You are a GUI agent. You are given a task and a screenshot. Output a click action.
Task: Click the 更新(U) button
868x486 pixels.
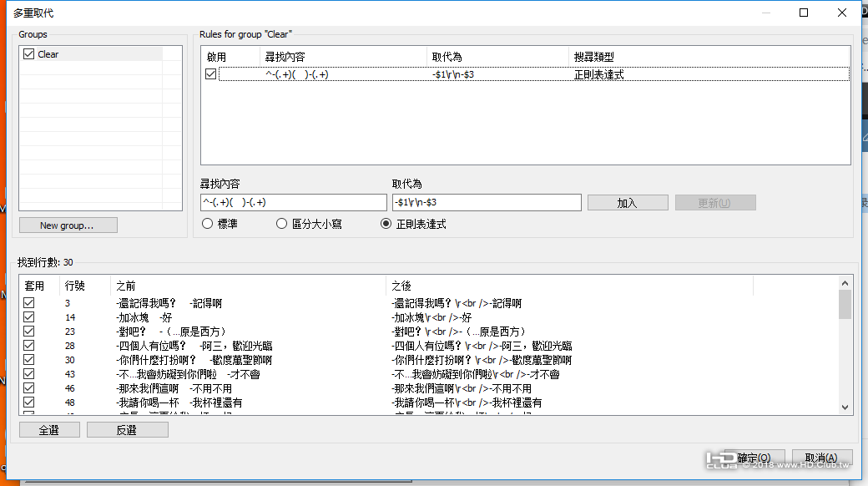(715, 203)
